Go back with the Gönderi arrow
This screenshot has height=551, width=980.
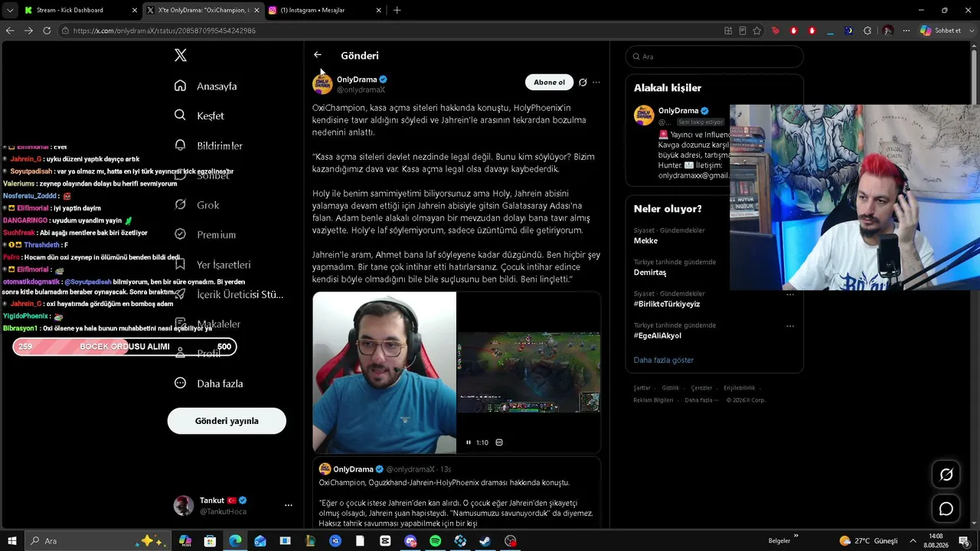pos(318,55)
